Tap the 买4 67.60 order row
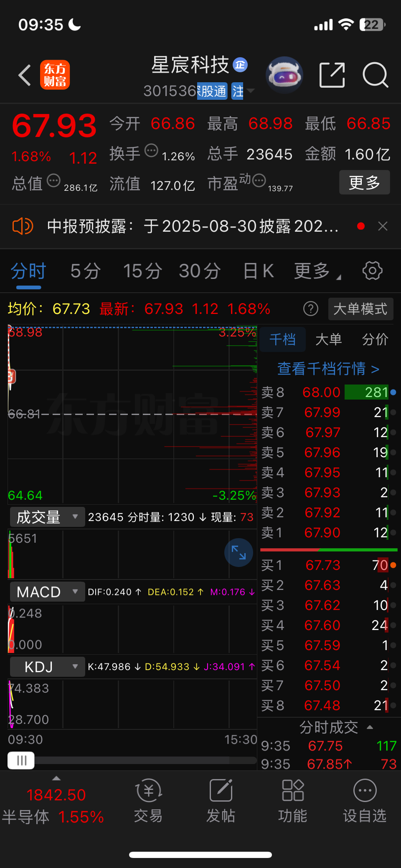 328,625
